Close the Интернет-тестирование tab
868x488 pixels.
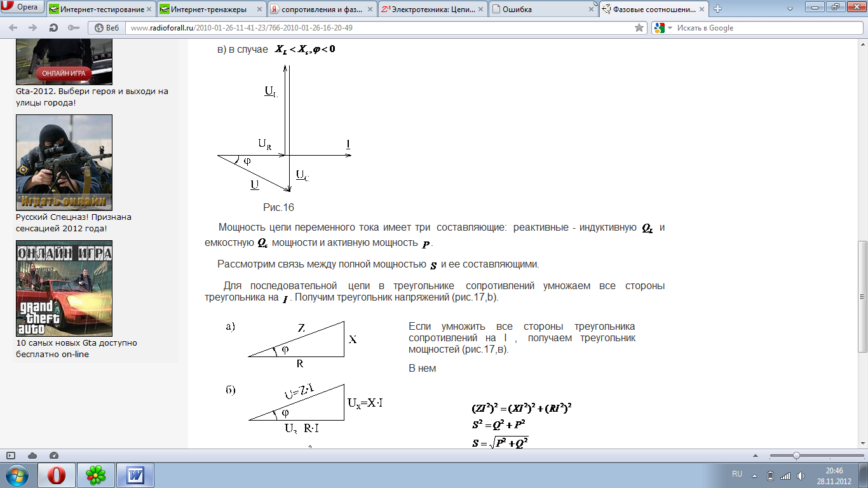click(149, 10)
